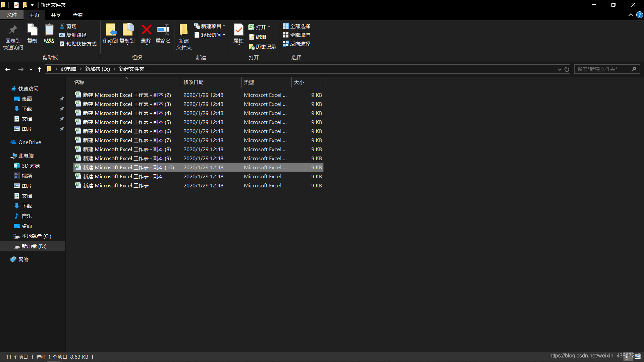Open pinned 下载 under Quick access
The width and height of the screenshot is (644, 362).
click(26, 109)
